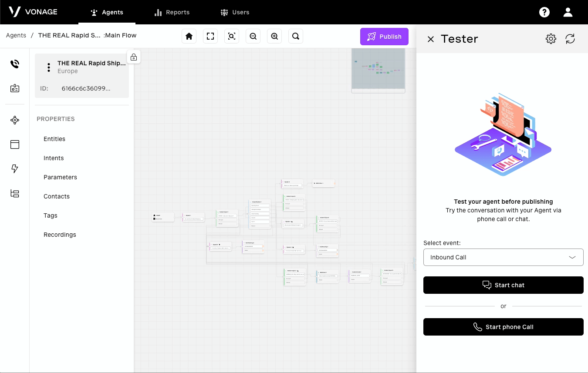This screenshot has height=373, width=588.
Task: Open the flow tree list sidebar icon
Action: 15,194
